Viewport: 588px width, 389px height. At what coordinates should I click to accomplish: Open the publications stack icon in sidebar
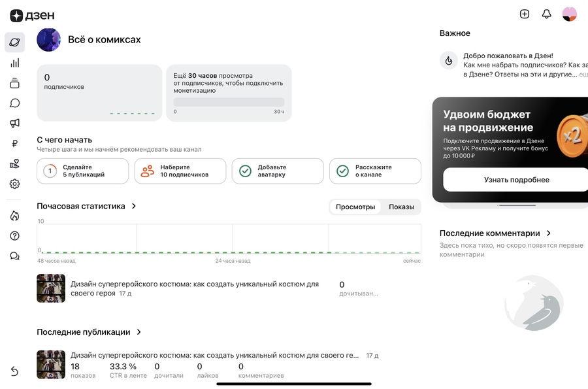click(14, 83)
